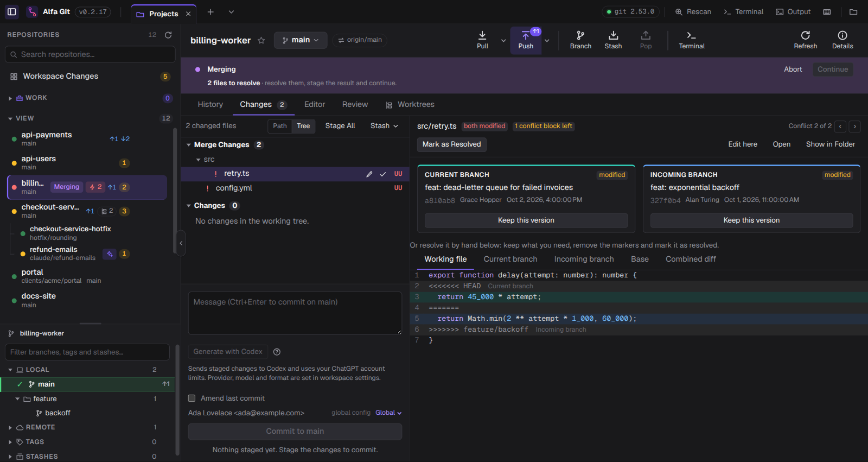
Task: Open the Pull options dropdown arrow
Action: [503, 40]
